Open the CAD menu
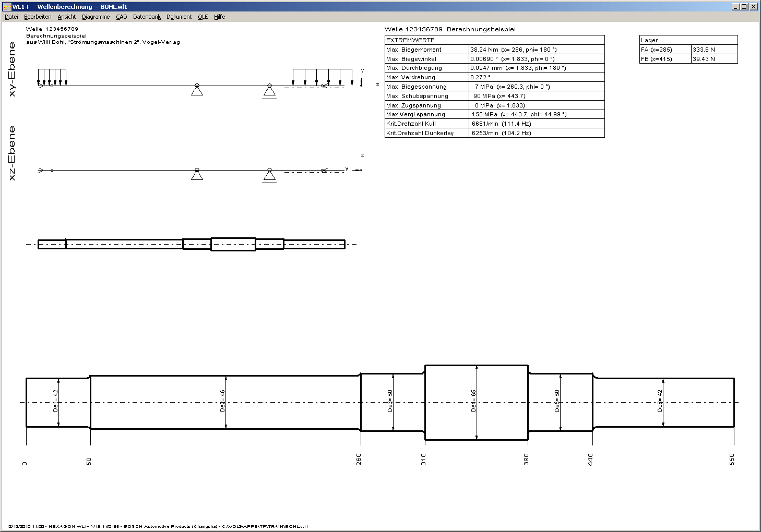This screenshot has height=532, width=761. [x=121, y=17]
